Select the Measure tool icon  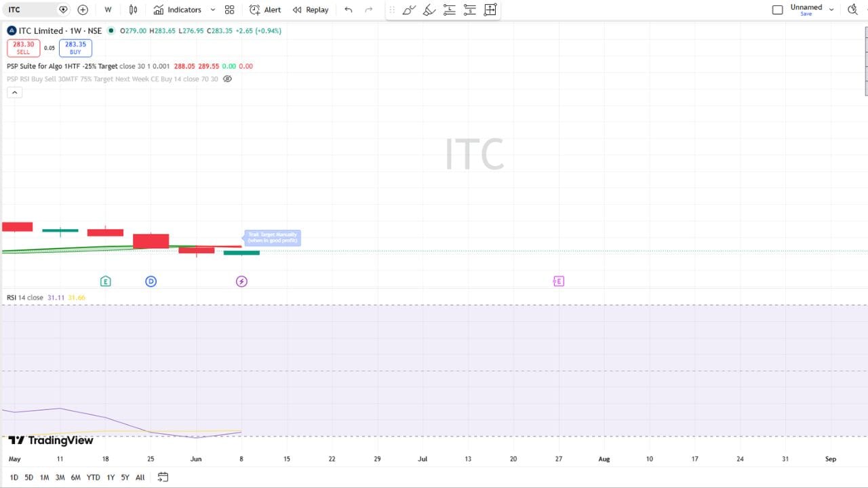490,9
